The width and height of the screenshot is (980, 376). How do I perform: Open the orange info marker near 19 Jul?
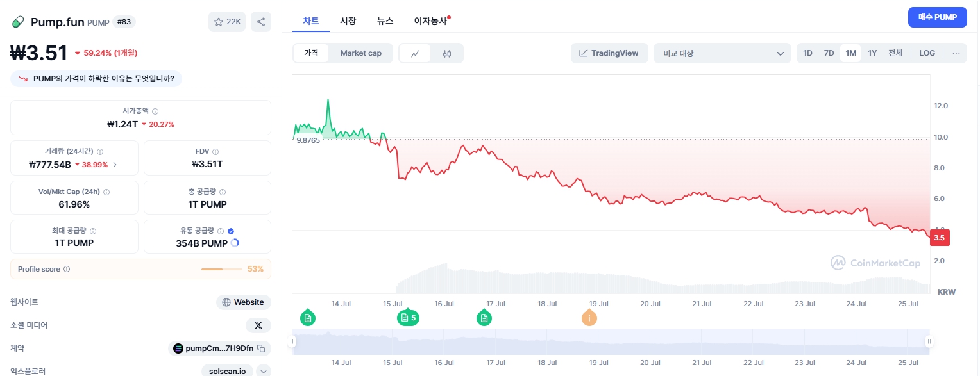click(589, 317)
